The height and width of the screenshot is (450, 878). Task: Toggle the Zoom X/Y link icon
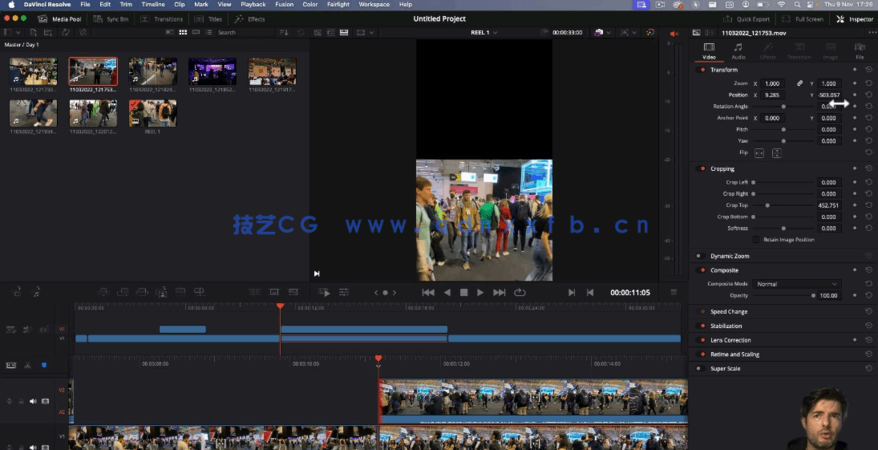point(800,83)
